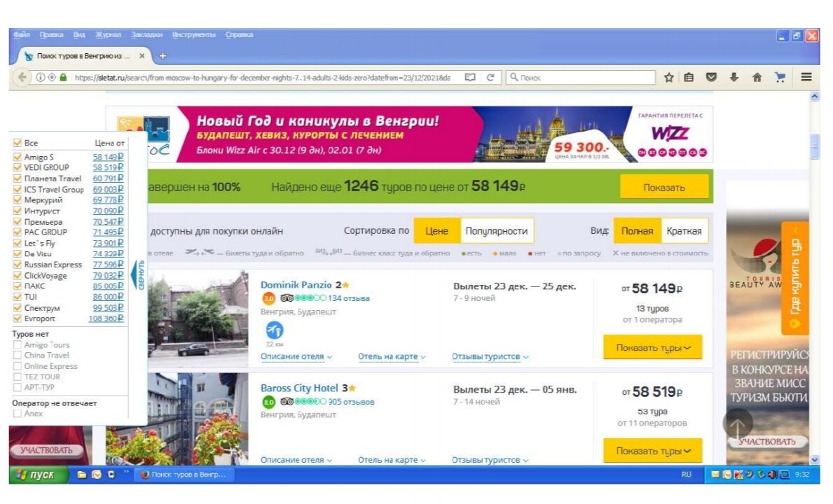Screen dimensions: 833x504
Task: Click the page reload icon
Action: coord(490,78)
